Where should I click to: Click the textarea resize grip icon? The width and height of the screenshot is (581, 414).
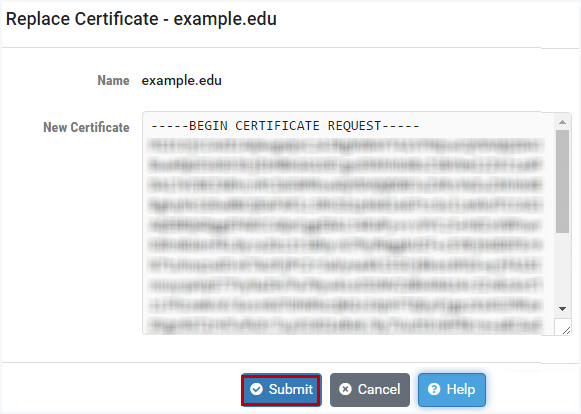pyautogui.click(x=566, y=330)
